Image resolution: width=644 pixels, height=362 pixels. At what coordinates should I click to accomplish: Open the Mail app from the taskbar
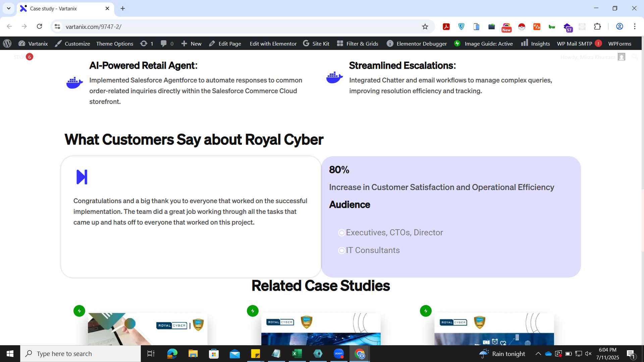coord(234,354)
